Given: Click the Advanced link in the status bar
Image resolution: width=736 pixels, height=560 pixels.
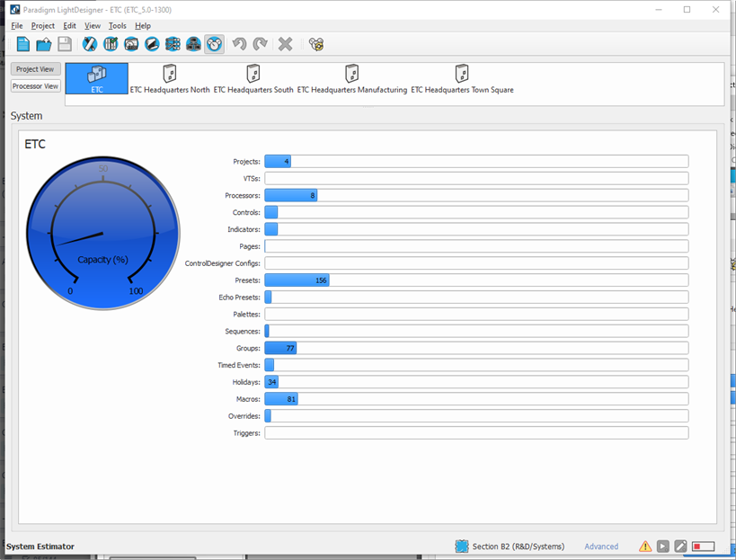Looking at the screenshot, I should 602,546.
